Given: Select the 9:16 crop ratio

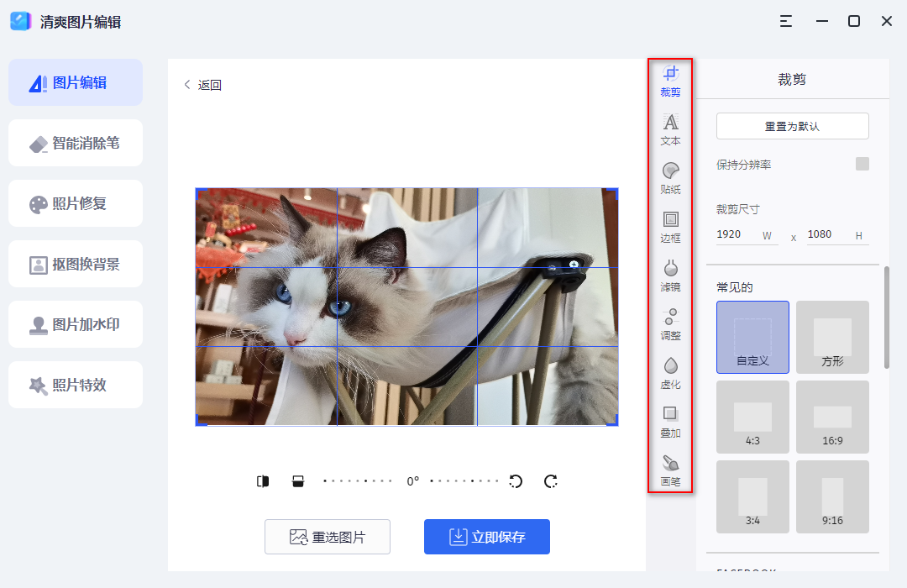Looking at the screenshot, I should [832, 496].
